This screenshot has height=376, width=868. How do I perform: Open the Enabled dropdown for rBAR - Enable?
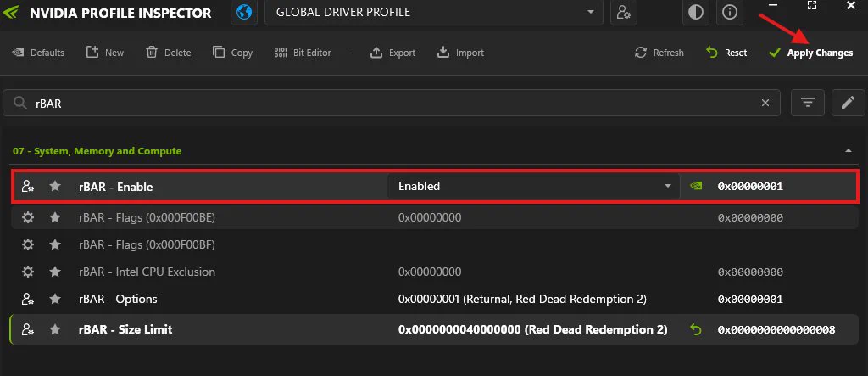pyautogui.click(x=533, y=187)
